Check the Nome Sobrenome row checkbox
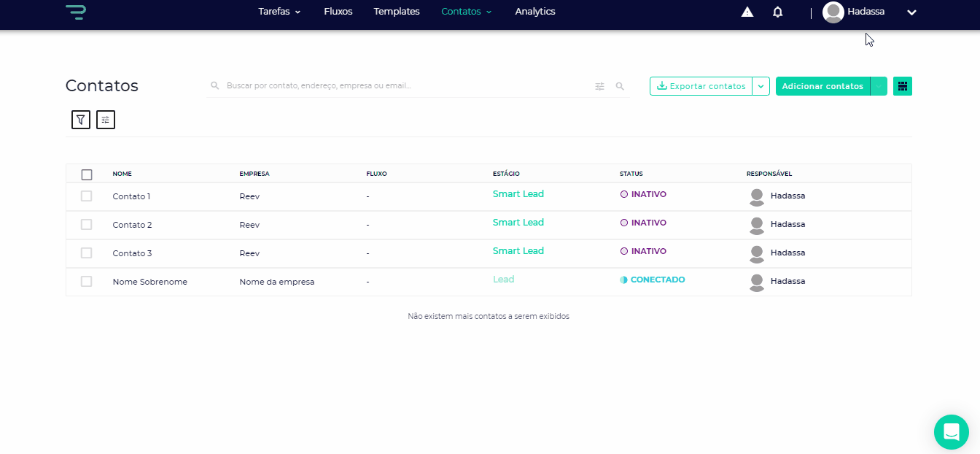Viewport: 980px width, 454px height. click(x=87, y=282)
